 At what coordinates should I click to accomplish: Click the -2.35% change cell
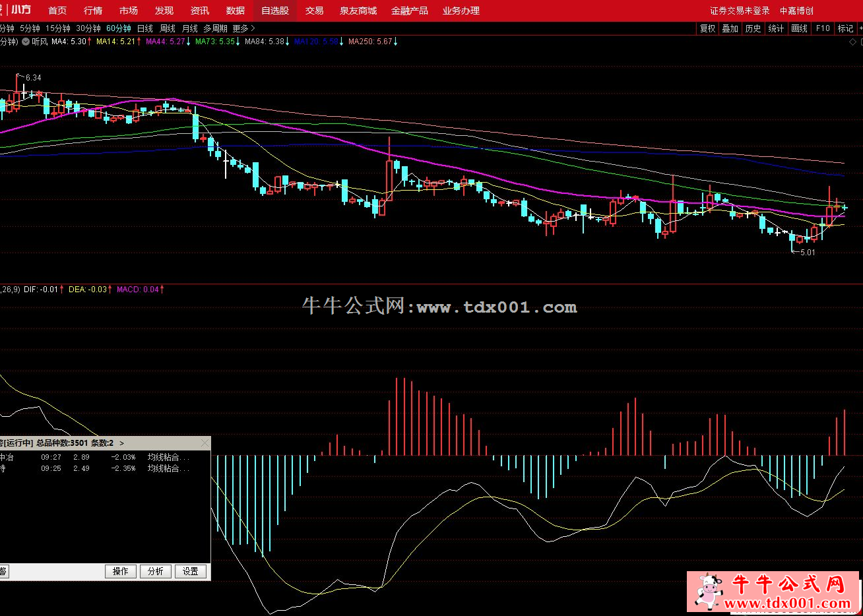[123, 468]
